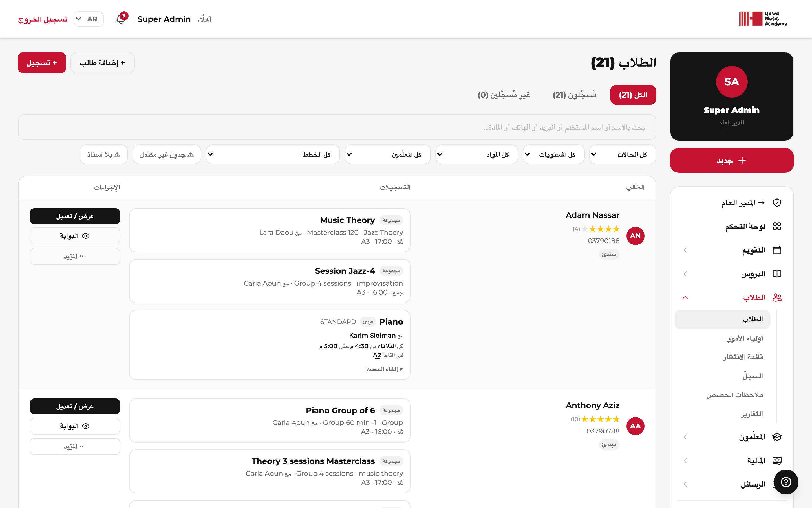This screenshot has width=812, height=508.
Task: Click the graduation cap icon for المعلّمون
Action: tap(777, 437)
